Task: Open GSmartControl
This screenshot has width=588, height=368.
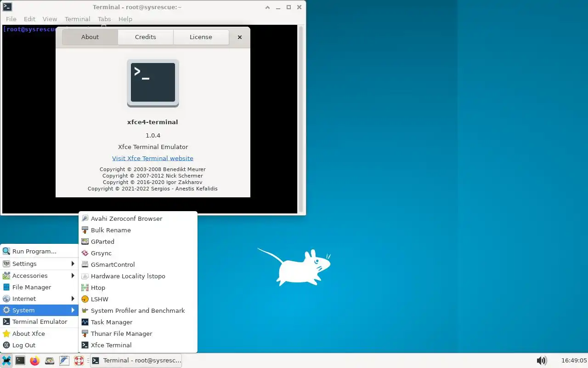Action: (138, 264)
